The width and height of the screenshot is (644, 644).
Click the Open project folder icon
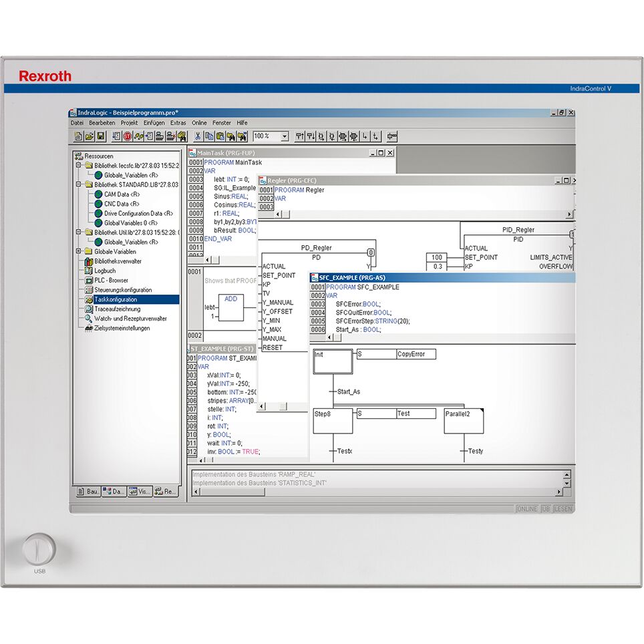coord(90,136)
